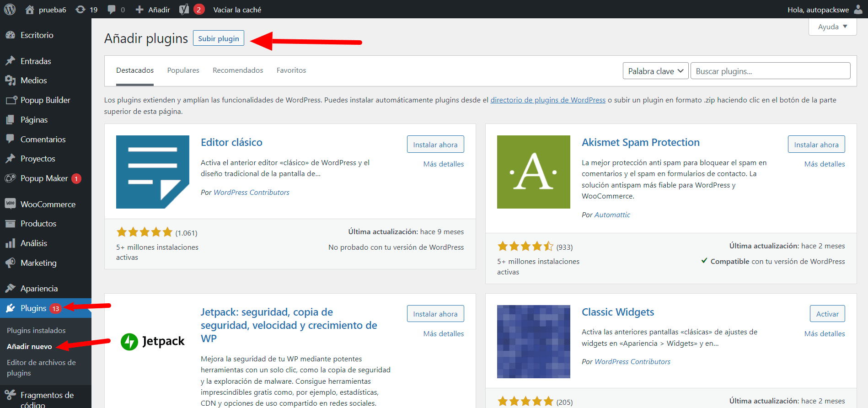Go to Entradas pin icon in sidebar
The image size is (868, 408).
10,61
